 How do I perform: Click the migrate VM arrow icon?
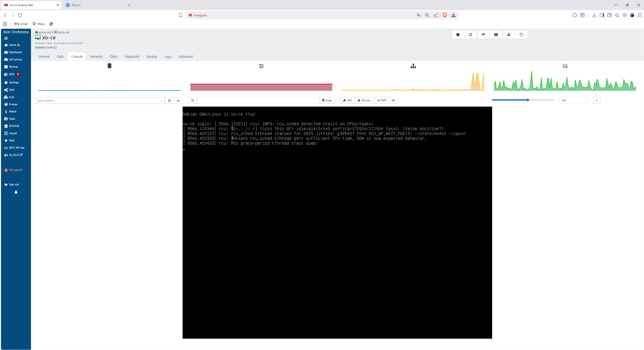click(483, 35)
